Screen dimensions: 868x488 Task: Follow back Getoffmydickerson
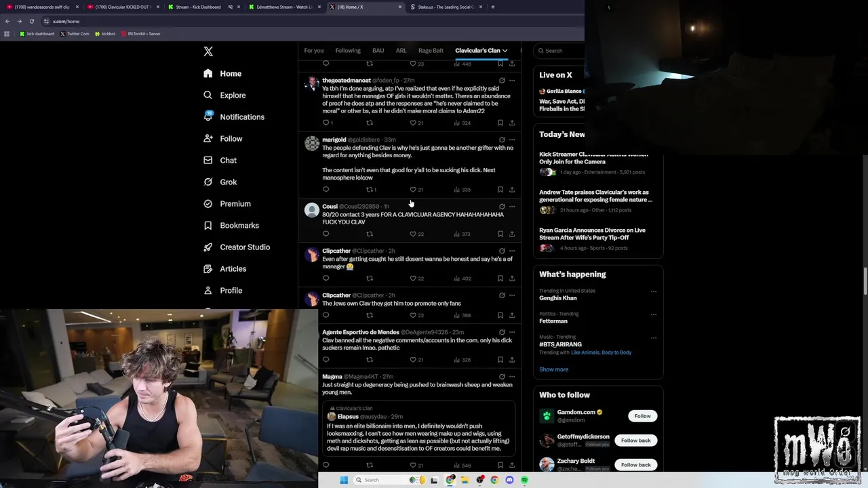pos(635,441)
